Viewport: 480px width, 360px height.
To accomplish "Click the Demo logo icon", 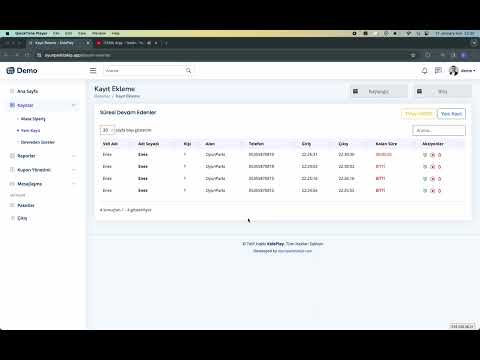I will click(10, 70).
